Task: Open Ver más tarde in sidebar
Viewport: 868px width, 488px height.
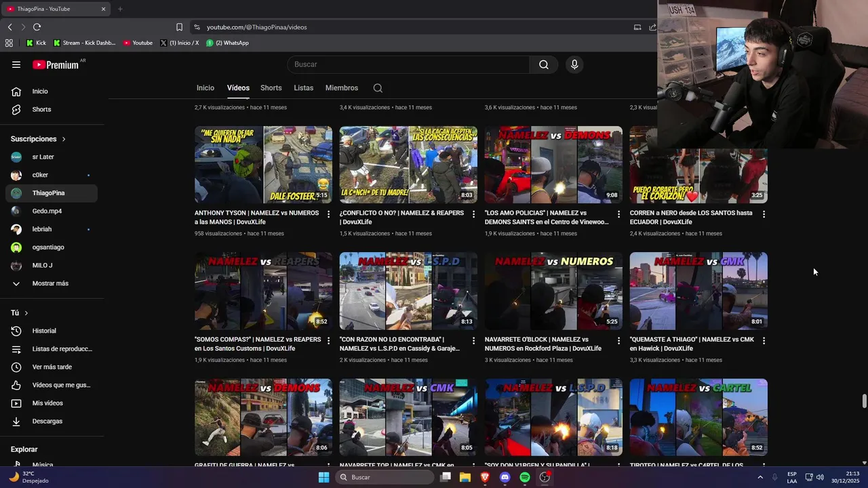Action: coord(52,367)
